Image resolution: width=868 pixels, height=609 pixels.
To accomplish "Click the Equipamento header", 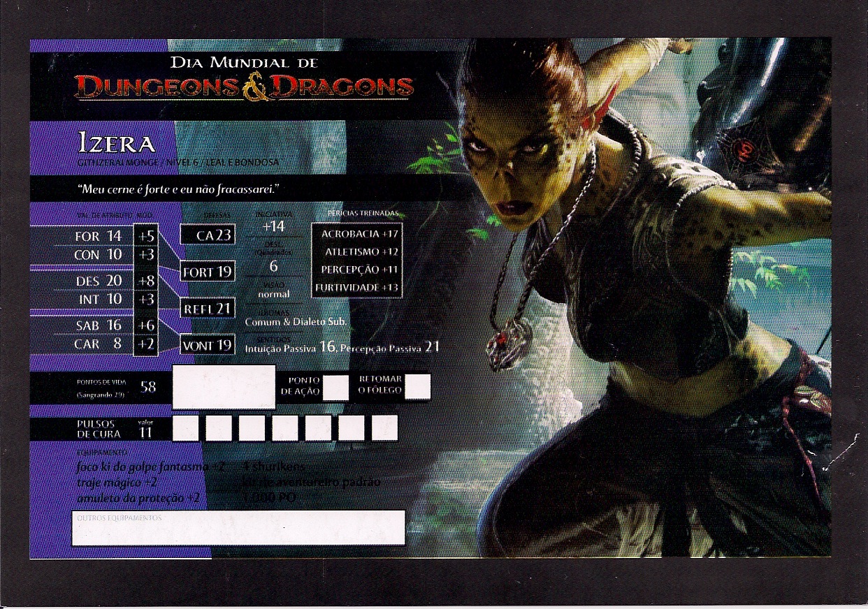I will (101, 452).
